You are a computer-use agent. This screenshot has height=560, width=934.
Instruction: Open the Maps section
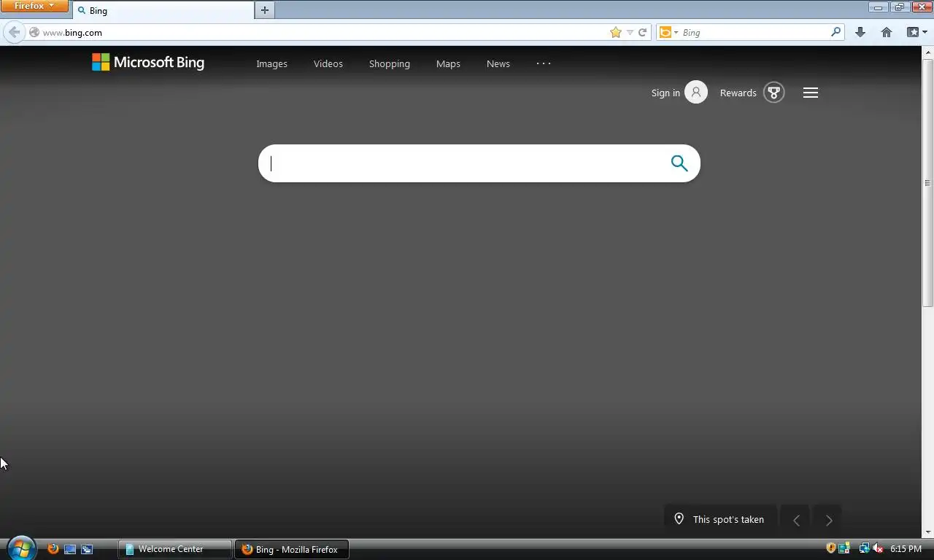448,63
